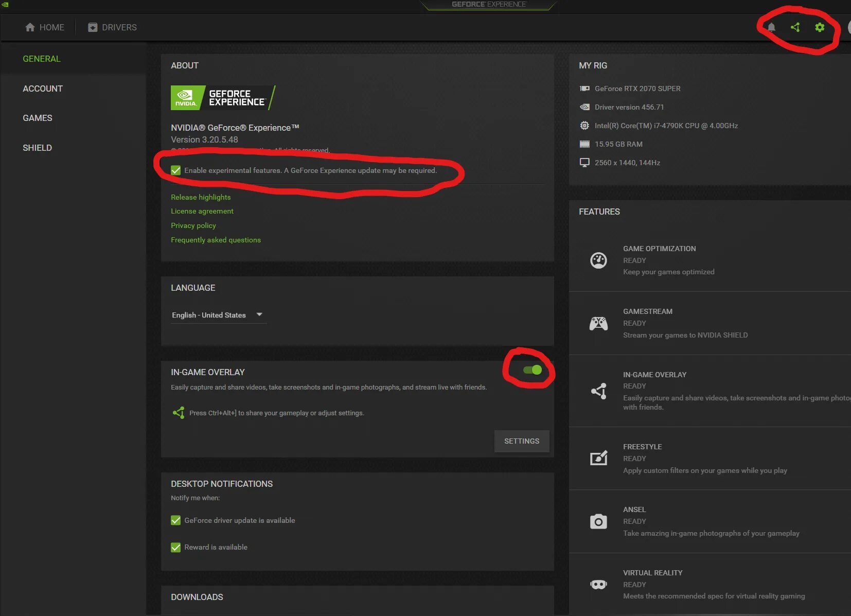The width and height of the screenshot is (851, 616).
Task: Select the Game Optimization feature title
Action: tap(659, 249)
